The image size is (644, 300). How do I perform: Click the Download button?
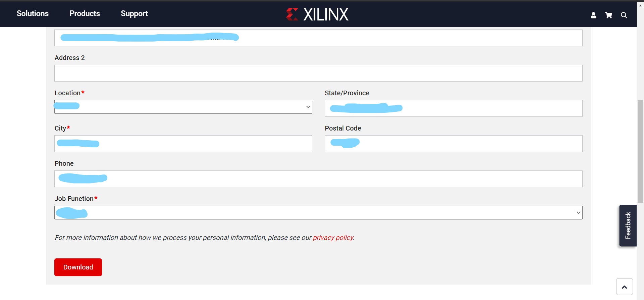click(78, 267)
